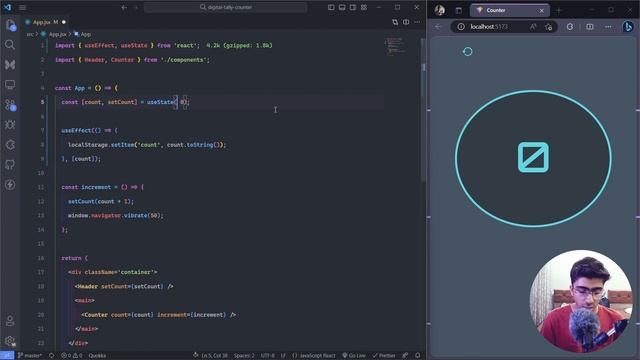The width and height of the screenshot is (640, 360).
Task: Split the editor to the right
Action: pos(406,22)
